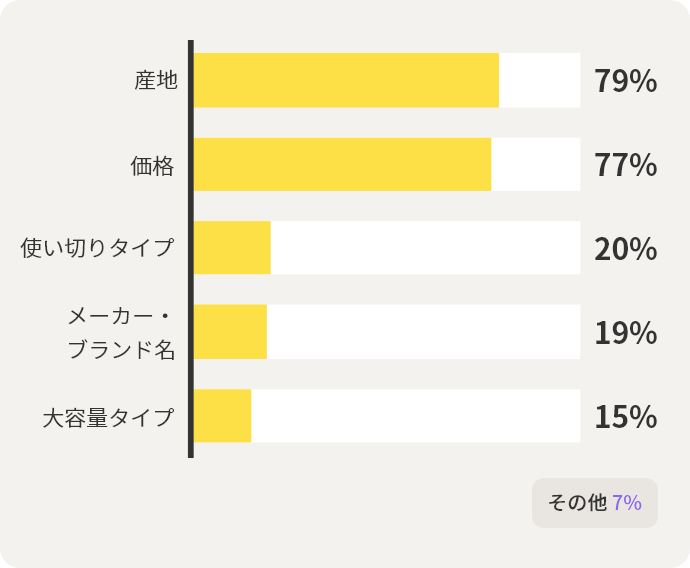
Task: Click the dark vertical axis line
Action: click(x=190, y=250)
